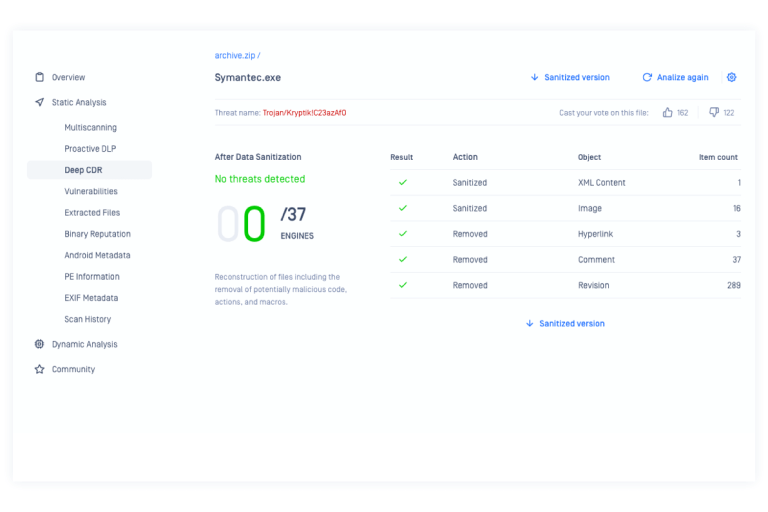Click bottom Sanitized version link

(572, 323)
